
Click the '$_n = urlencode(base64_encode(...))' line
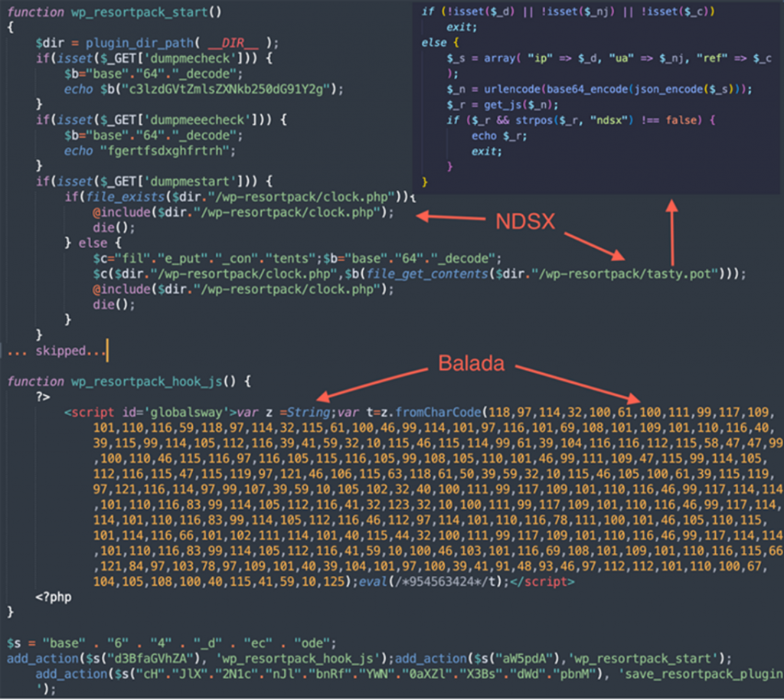tap(599, 89)
